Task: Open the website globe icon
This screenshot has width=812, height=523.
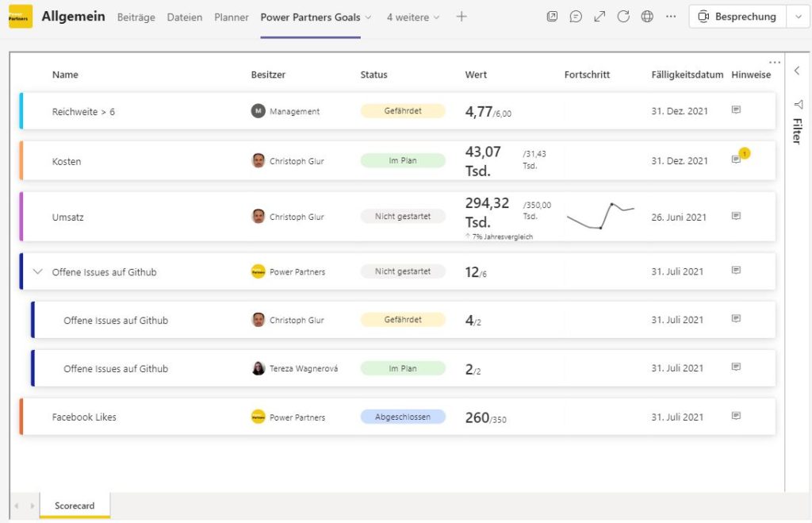Action: pos(647,16)
